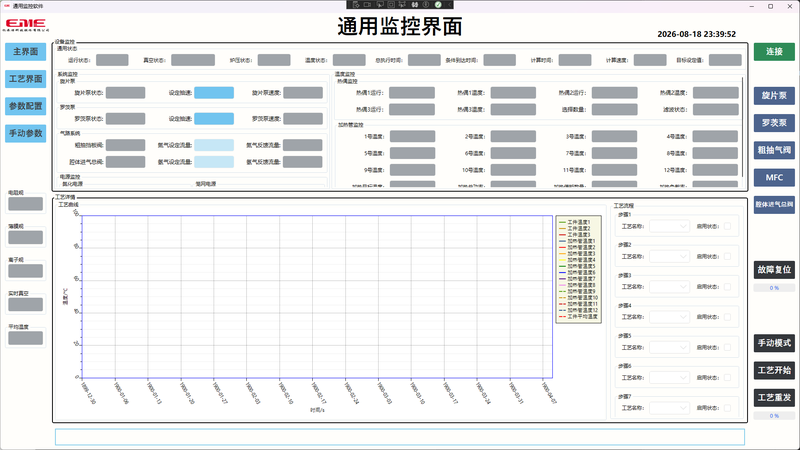Click the 粗抽气阀 button
Viewport: 800px width, 450px height.
coord(774,150)
